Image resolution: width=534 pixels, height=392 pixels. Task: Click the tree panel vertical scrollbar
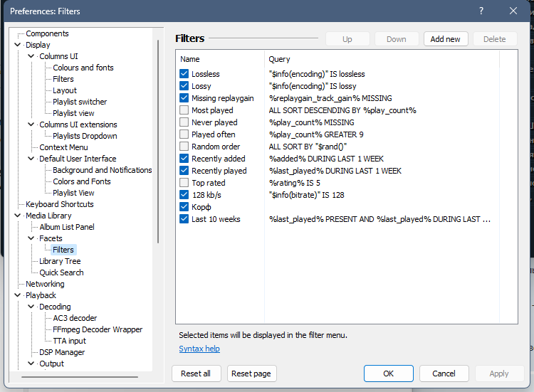158,142
